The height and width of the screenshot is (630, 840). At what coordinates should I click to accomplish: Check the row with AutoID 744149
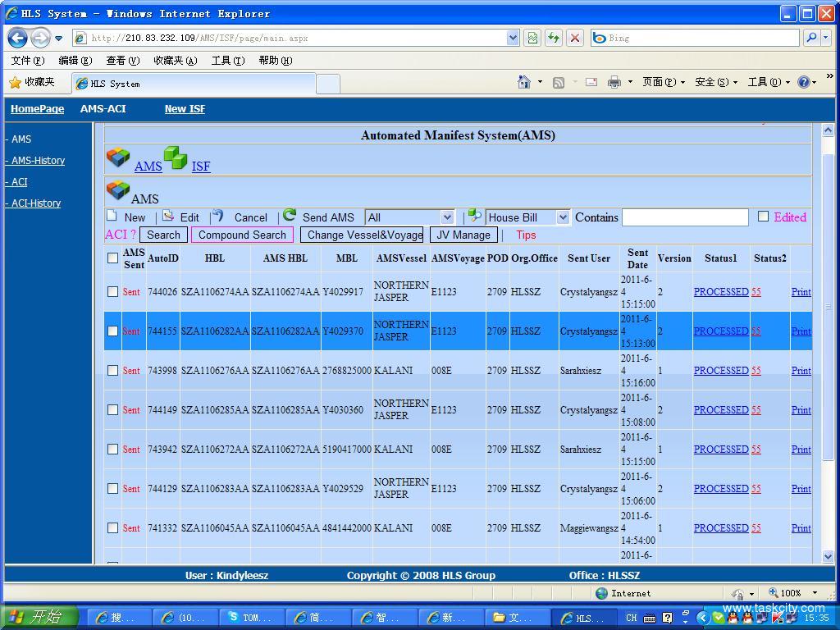point(112,410)
